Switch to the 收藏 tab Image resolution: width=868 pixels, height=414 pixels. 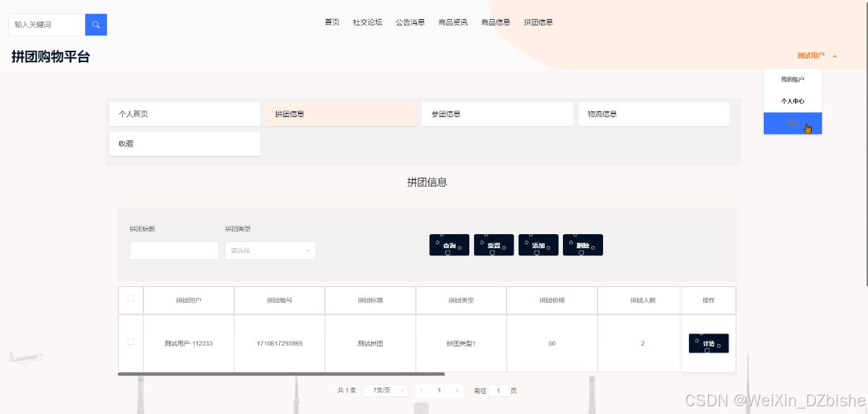click(185, 144)
